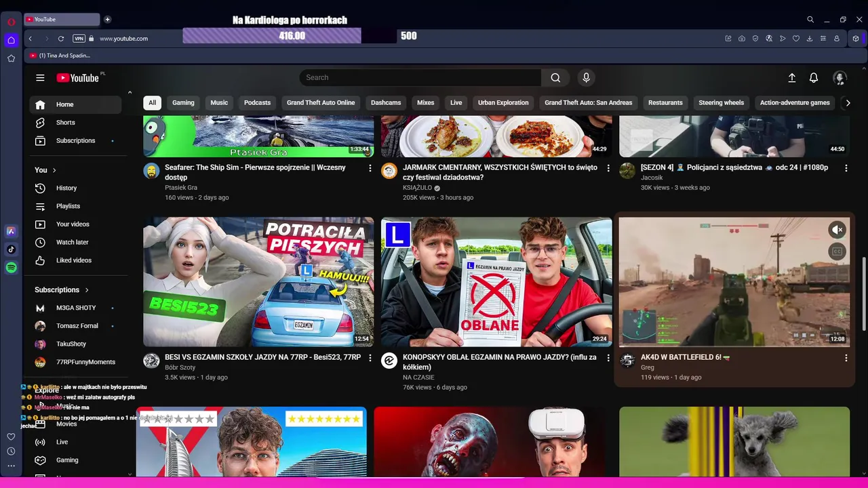Image resolution: width=868 pixels, height=488 pixels.
Task: Open the Opera menu logo
Action: point(12,22)
